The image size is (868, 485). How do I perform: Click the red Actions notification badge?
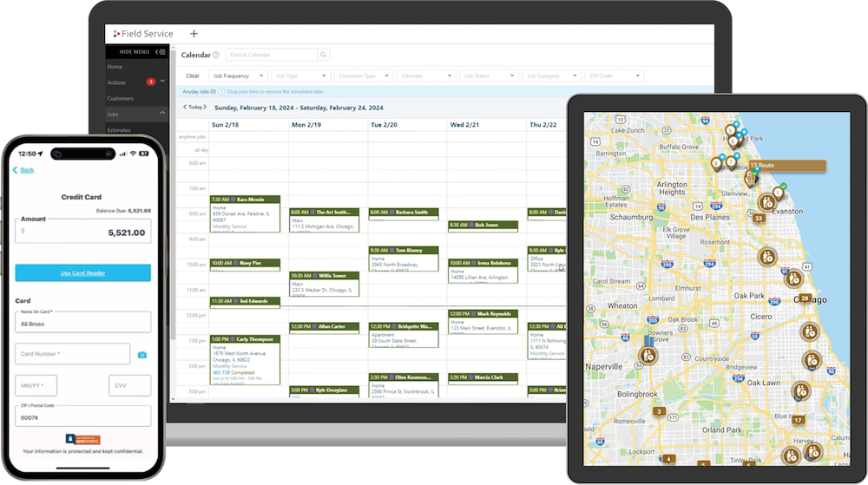coord(150,82)
